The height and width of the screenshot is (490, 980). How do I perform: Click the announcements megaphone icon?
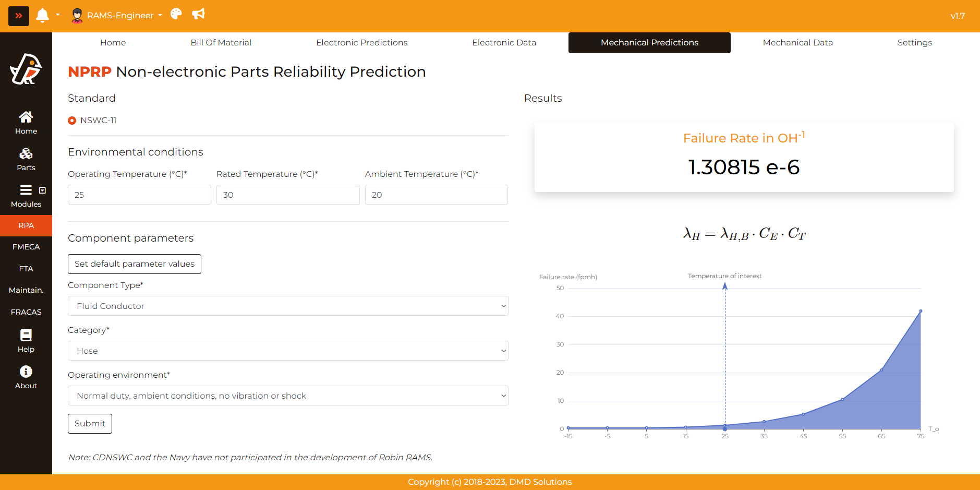(x=198, y=14)
